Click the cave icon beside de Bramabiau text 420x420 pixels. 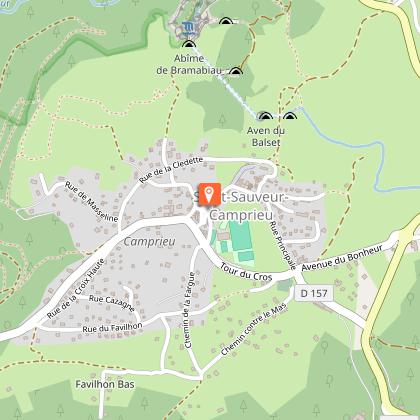pos(236,71)
